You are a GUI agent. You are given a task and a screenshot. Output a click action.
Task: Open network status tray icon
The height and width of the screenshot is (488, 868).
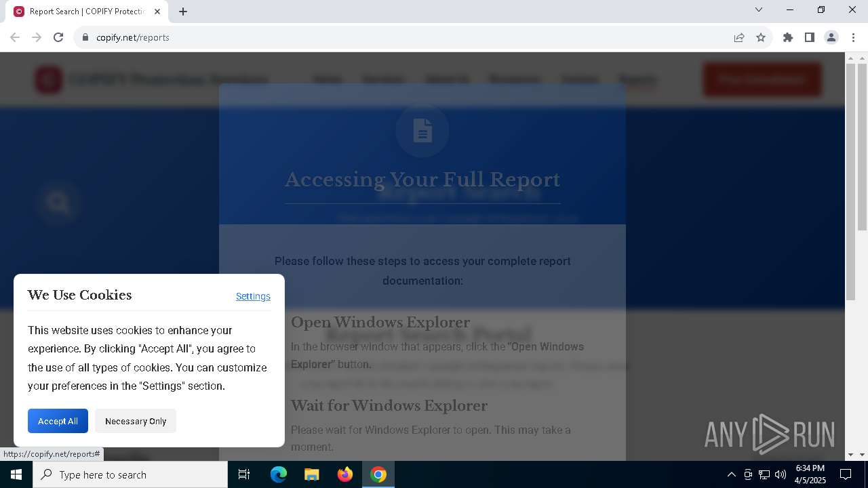(764, 474)
